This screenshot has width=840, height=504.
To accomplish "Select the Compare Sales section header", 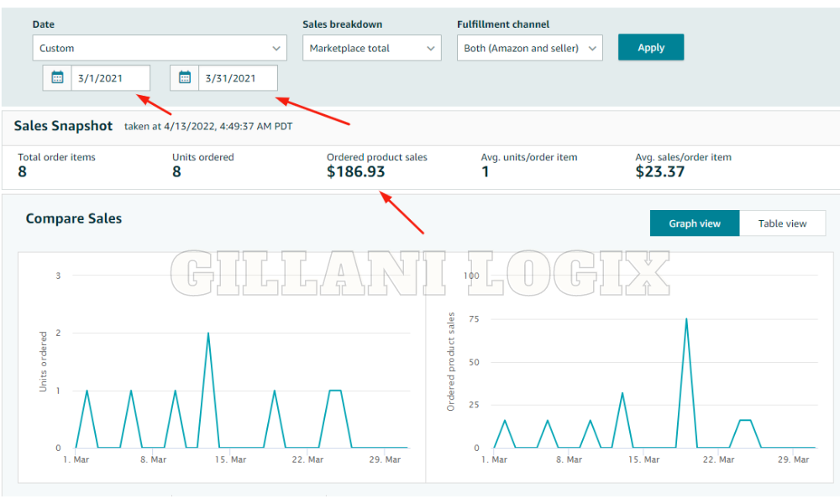I will pos(72,218).
